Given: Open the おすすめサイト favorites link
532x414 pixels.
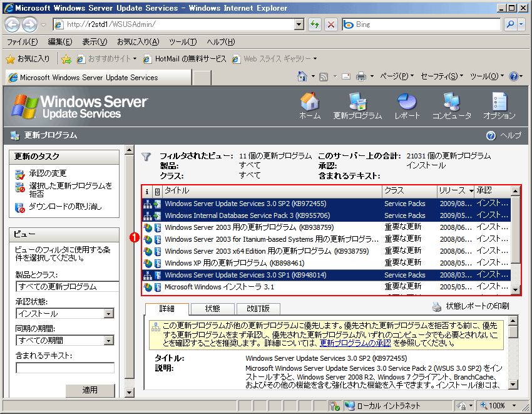Looking at the screenshot, I should coord(106,59).
